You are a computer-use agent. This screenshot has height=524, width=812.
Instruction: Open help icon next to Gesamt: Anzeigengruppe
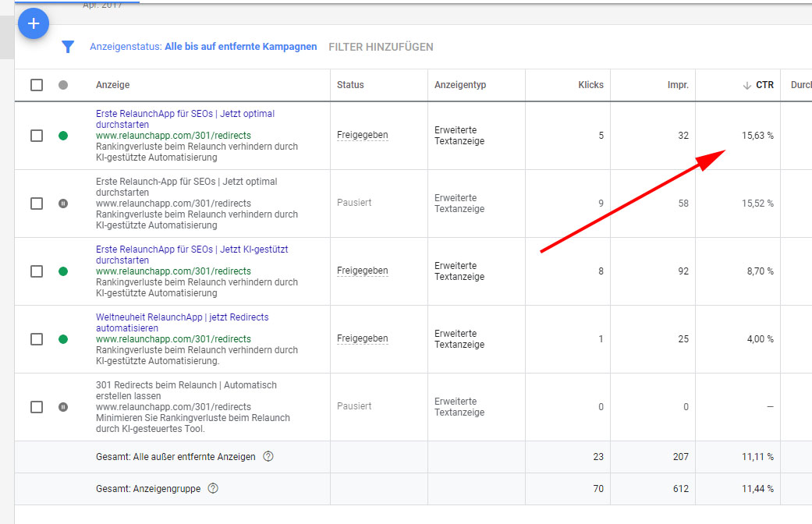213,488
